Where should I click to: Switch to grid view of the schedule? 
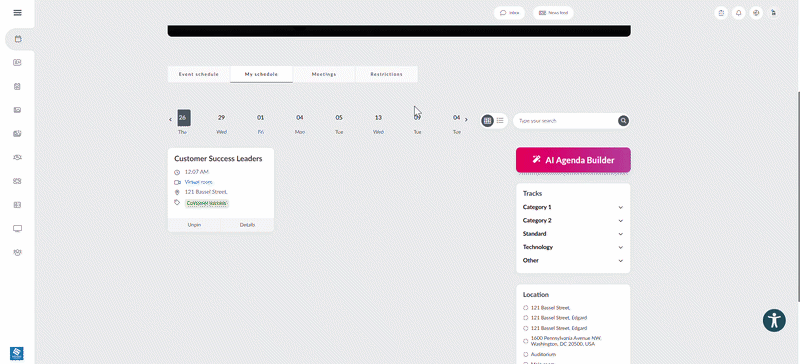coord(487,120)
